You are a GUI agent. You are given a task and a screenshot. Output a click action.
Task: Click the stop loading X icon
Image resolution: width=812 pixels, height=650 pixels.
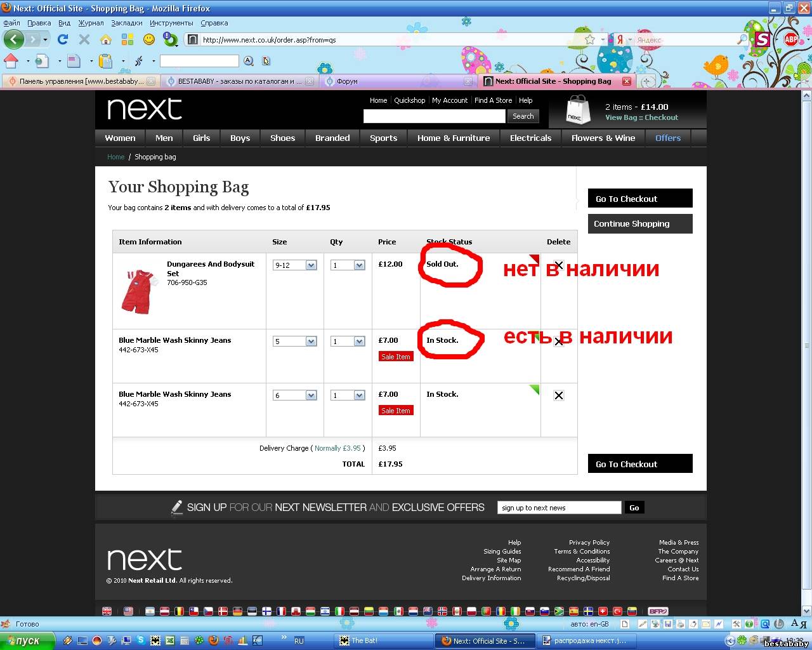pyautogui.click(x=84, y=39)
